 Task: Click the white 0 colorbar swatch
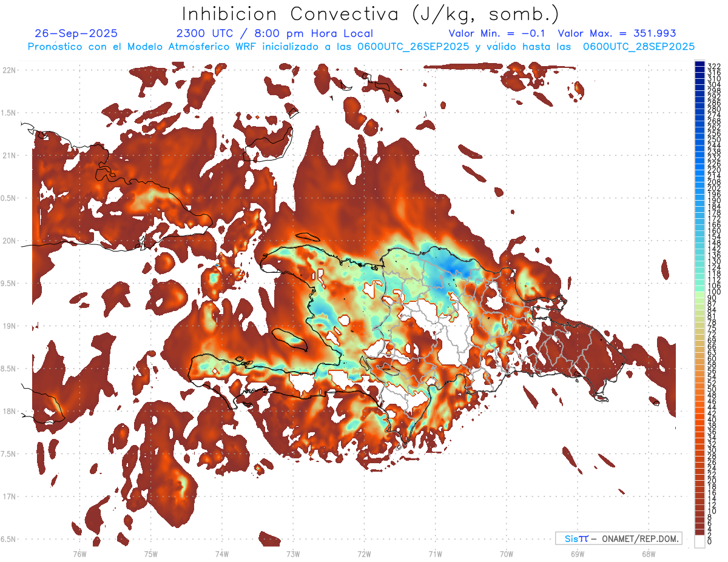pos(699,541)
